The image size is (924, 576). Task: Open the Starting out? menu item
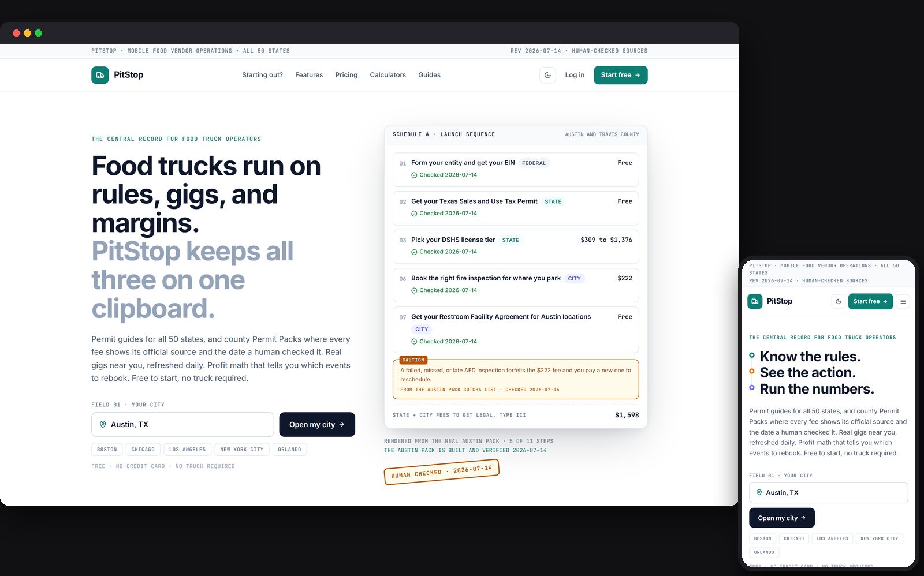pos(262,75)
